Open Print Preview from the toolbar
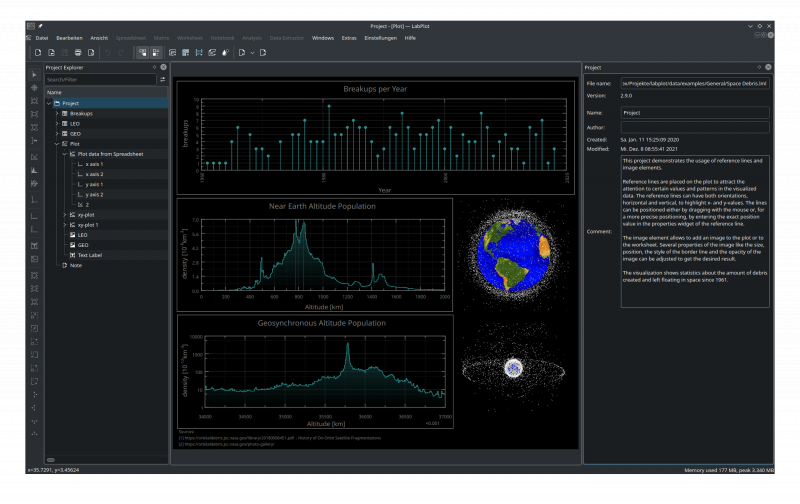800x504 pixels. point(91,53)
